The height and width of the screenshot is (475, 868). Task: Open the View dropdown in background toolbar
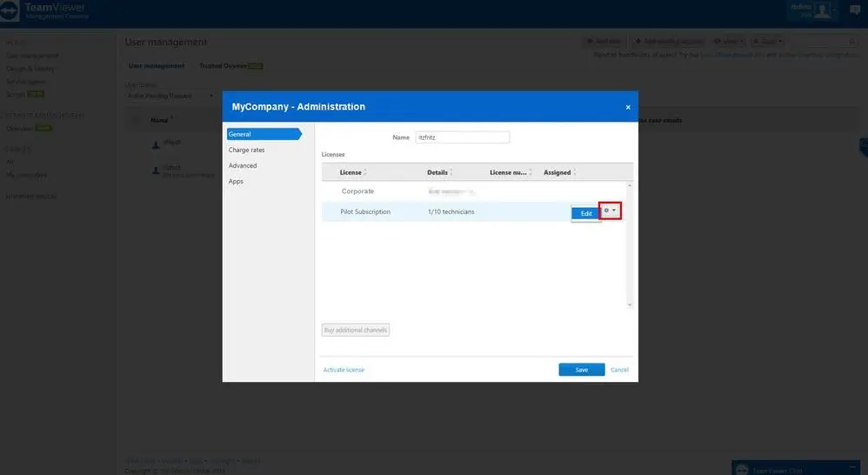click(x=729, y=42)
